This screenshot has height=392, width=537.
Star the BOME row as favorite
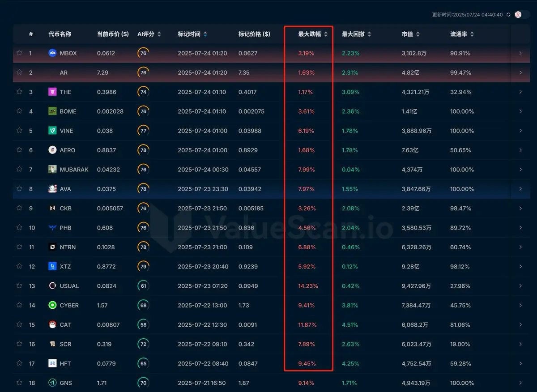click(x=19, y=111)
